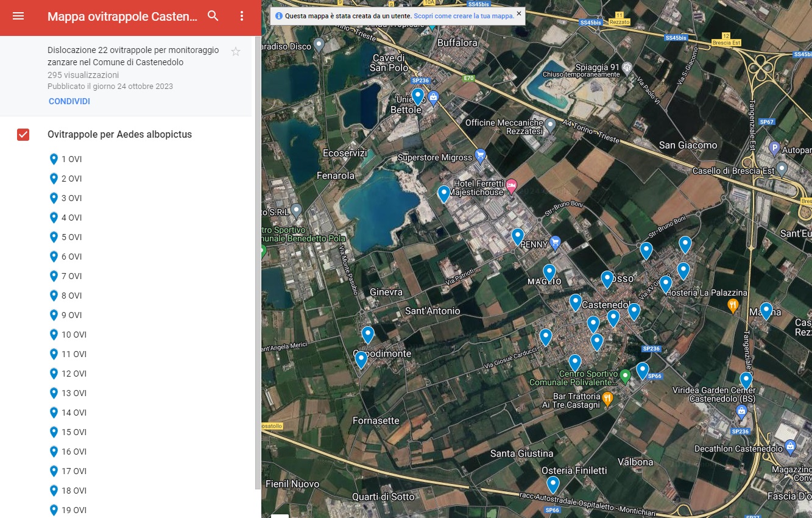Select the 19 OVI list item
The width and height of the screenshot is (812, 518).
(68, 510)
